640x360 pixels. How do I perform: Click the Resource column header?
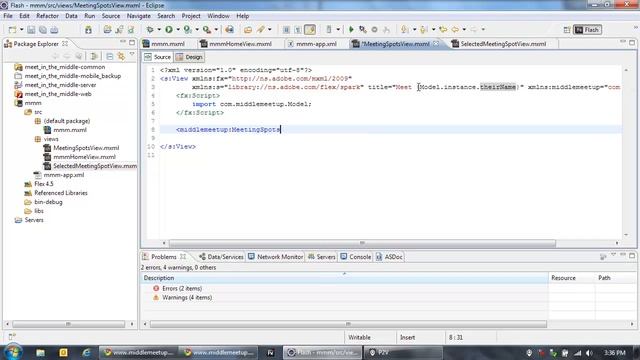(572, 278)
